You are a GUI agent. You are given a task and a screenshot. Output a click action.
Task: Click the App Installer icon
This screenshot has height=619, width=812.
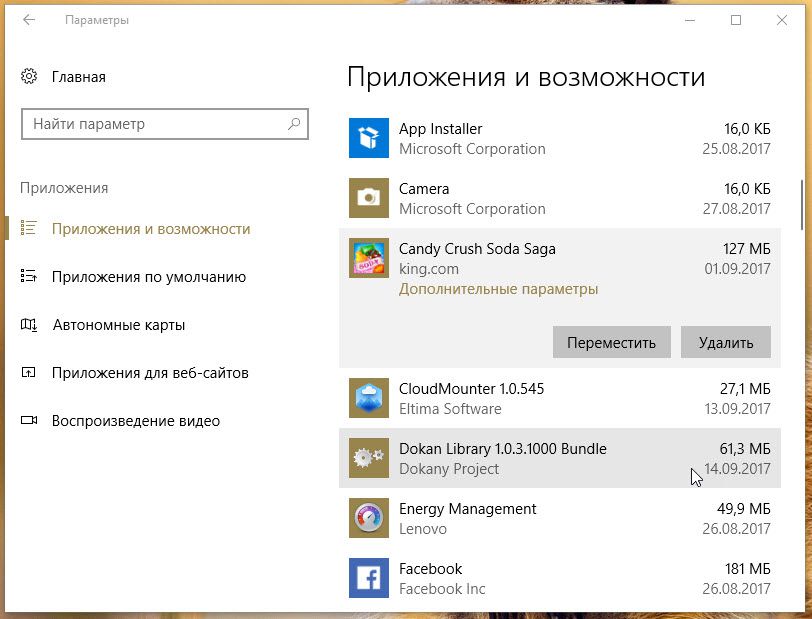tap(368, 138)
